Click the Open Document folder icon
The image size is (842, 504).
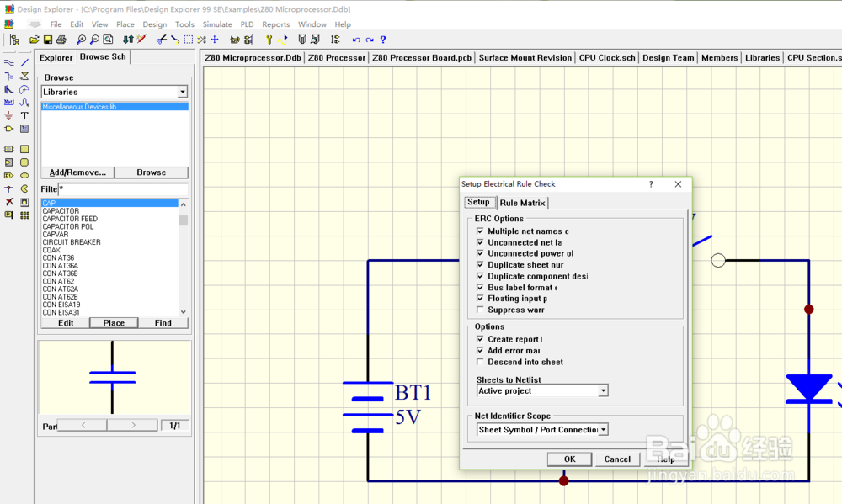pyautogui.click(x=35, y=40)
